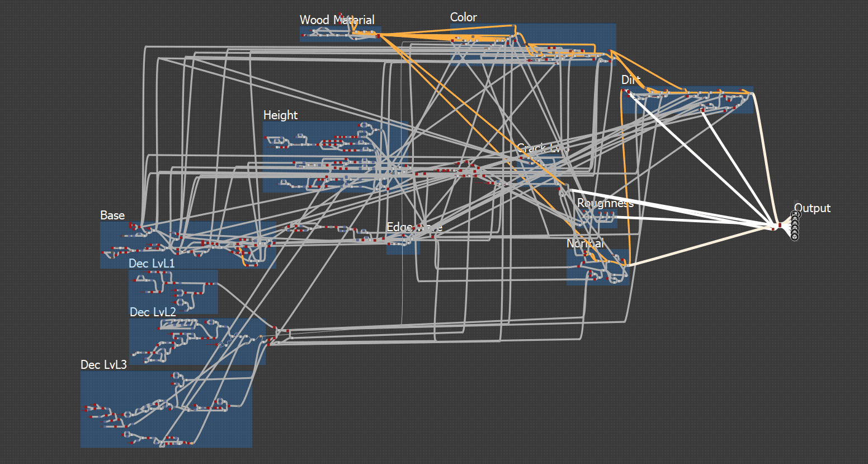Select the Dec LvL3 frame title
This screenshot has height=464, width=868.
coord(103,365)
